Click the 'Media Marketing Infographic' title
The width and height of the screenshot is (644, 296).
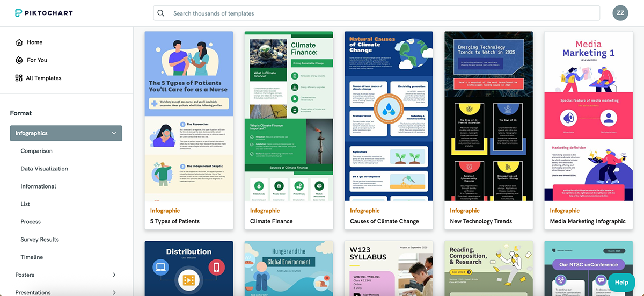(588, 221)
